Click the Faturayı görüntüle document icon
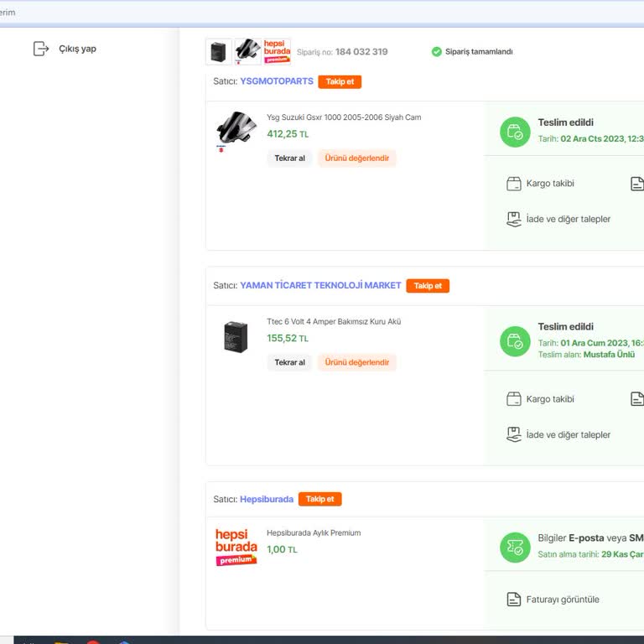The height and width of the screenshot is (644, 644). pos(514,600)
